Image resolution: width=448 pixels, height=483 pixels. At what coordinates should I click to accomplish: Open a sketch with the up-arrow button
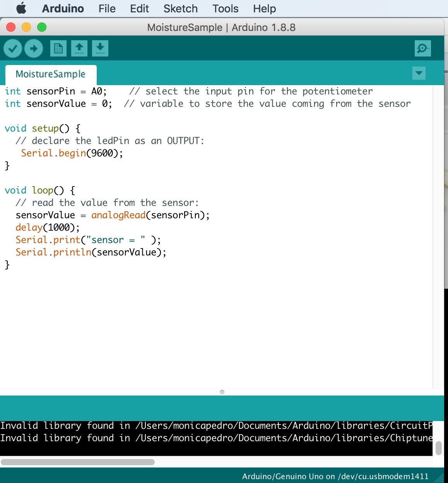(x=79, y=48)
